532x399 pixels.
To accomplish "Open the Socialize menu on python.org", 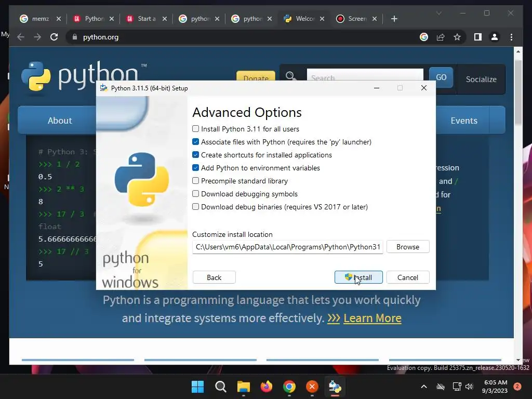I will point(481,79).
